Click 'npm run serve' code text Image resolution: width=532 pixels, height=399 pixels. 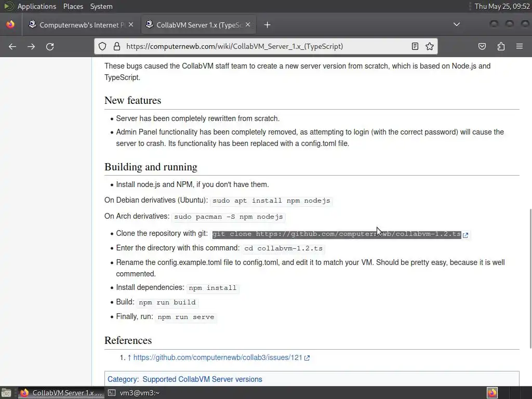[x=185, y=317]
